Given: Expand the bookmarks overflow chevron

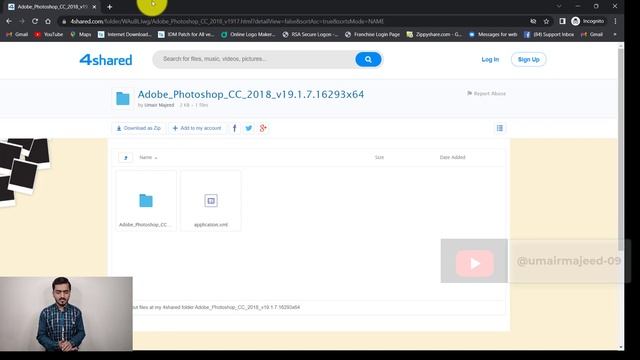Looking at the screenshot, I should coord(615,35).
